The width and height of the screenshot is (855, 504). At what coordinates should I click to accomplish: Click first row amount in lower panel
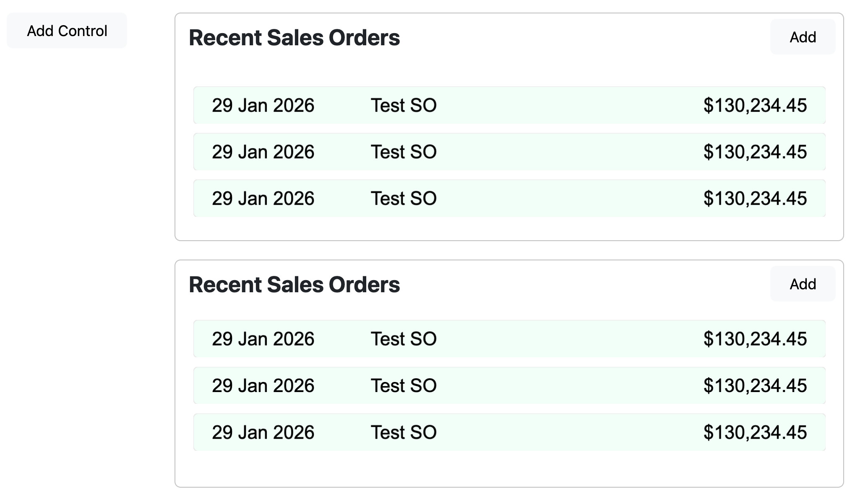click(x=755, y=339)
